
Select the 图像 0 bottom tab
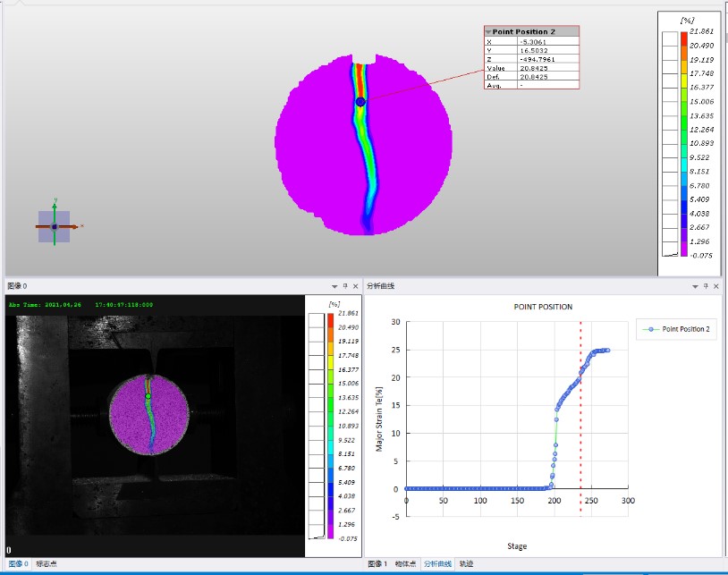(17, 564)
